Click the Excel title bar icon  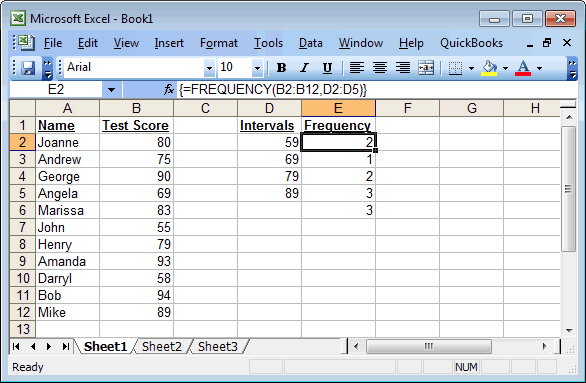coord(18,18)
